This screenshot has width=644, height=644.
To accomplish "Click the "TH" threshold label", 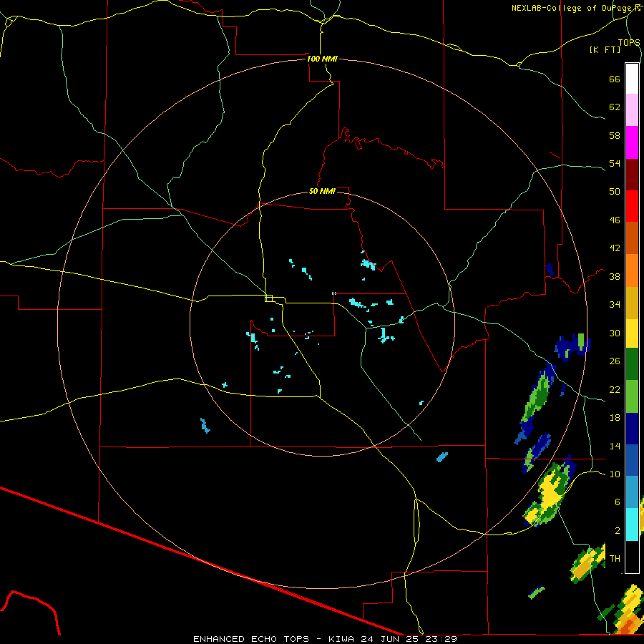I will [x=615, y=559].
